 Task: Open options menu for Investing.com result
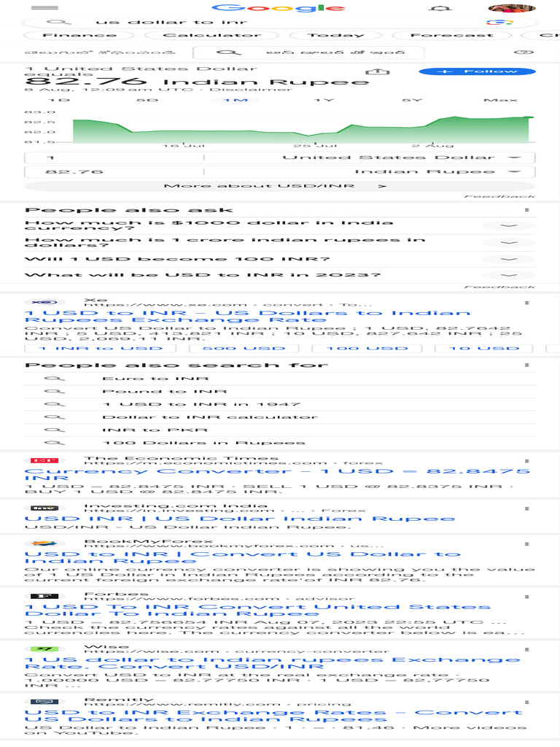coord(526,508)
